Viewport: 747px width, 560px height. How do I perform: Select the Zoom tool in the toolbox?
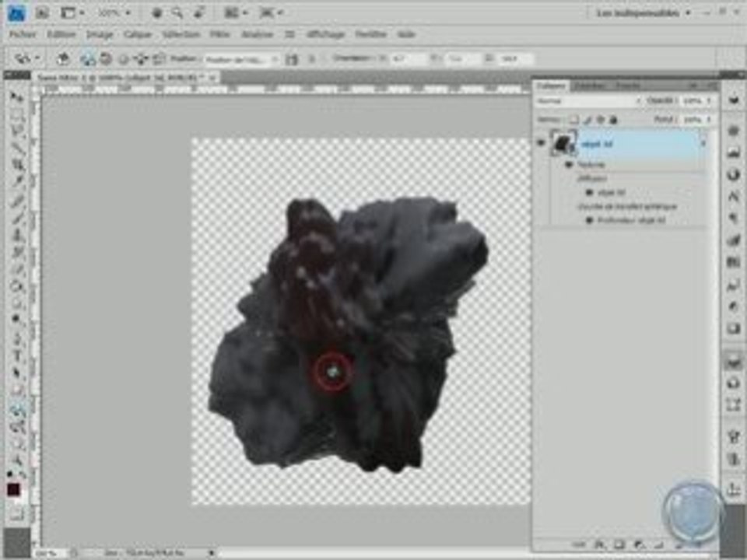[x=17, y=461]
